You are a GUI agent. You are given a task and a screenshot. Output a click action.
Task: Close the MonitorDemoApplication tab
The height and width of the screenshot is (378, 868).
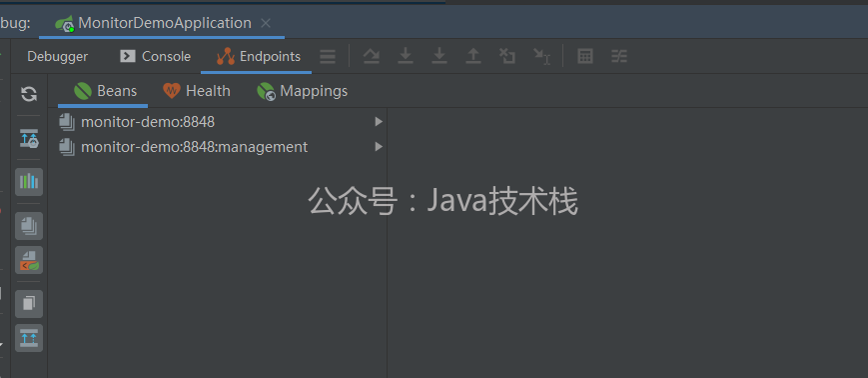(266, 23)
